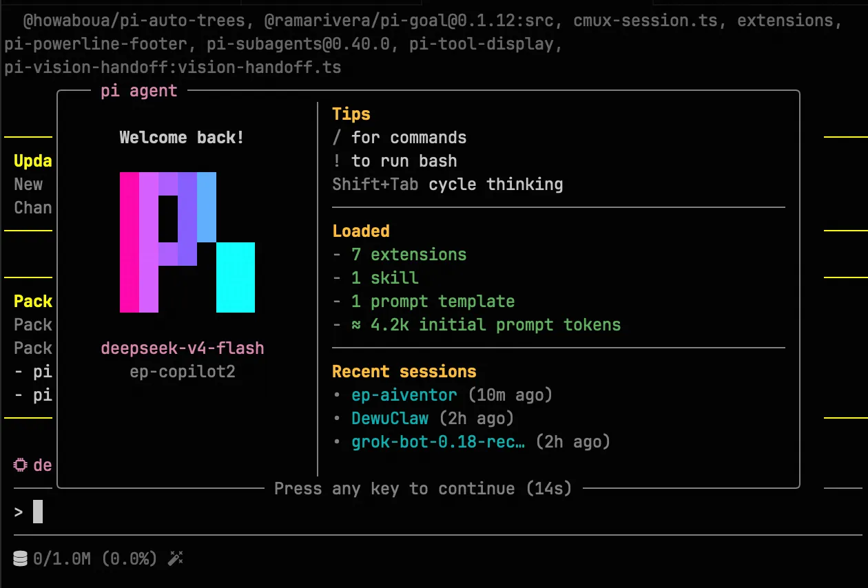Viewport: 868px width, 588px height.
Task: Click the Tips heading
Action: (351, 114)
